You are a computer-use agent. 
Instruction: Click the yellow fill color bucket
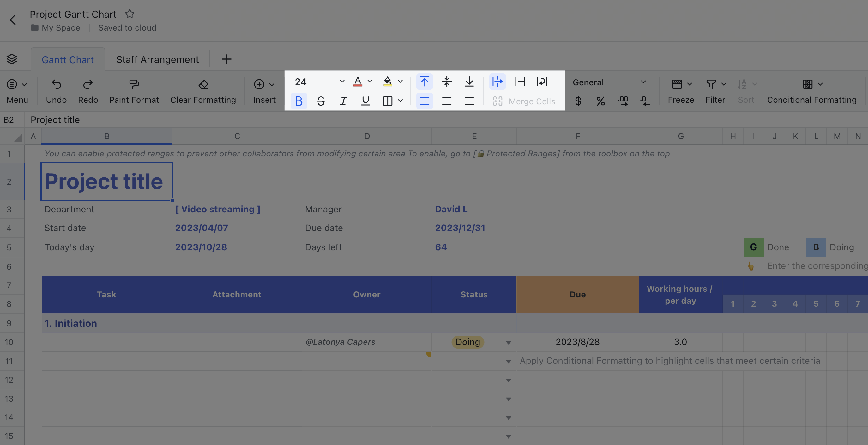point(388,82)
